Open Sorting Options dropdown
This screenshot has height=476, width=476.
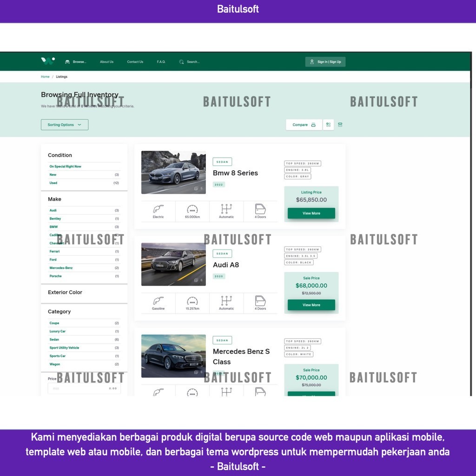(x=65, y=125)
